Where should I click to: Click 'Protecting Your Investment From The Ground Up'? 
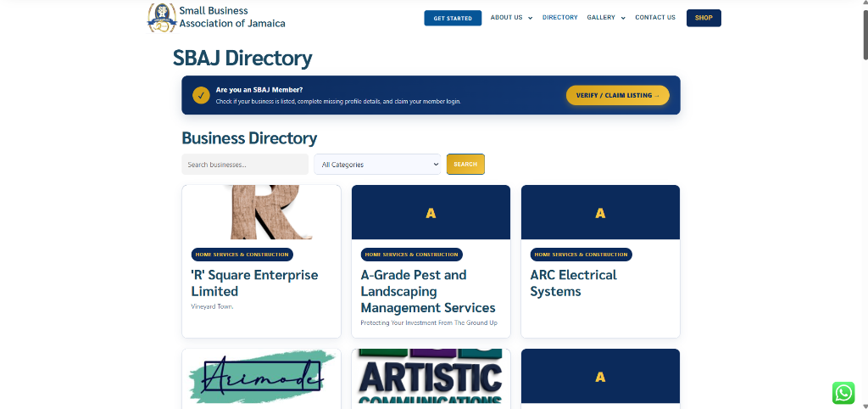click(428, 322)
